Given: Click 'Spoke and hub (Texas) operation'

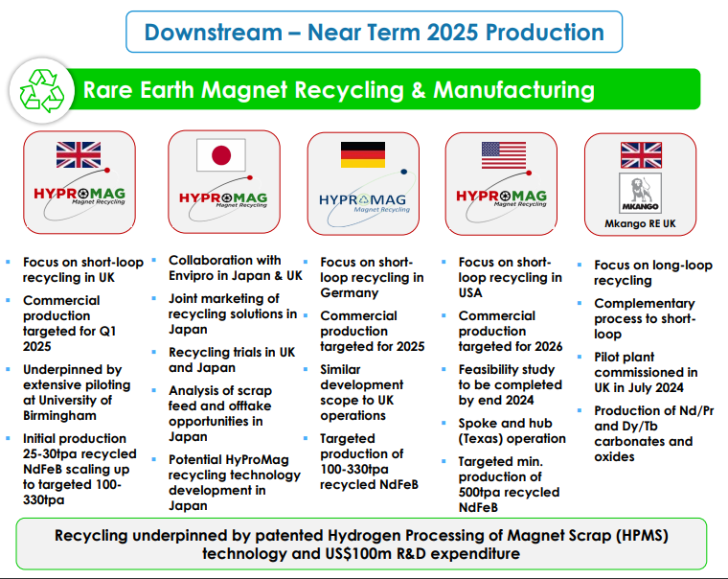Looking at the screenshot, I should 512,430.
